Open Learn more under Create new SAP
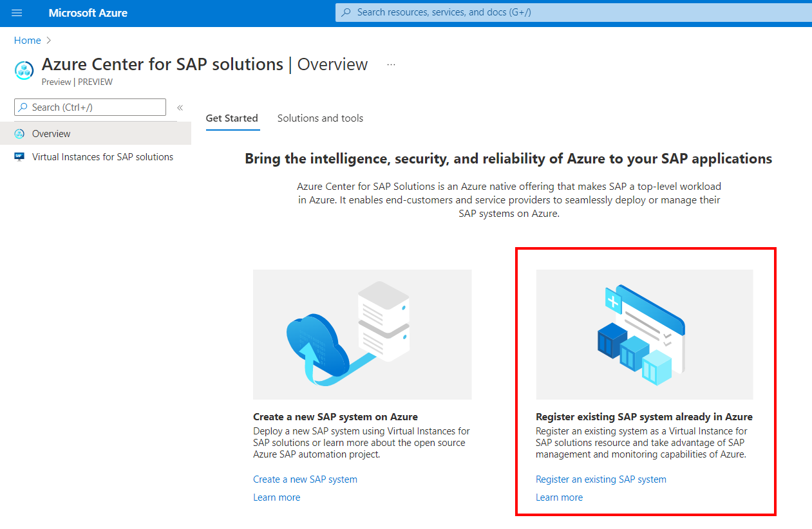 pos(277,497)
